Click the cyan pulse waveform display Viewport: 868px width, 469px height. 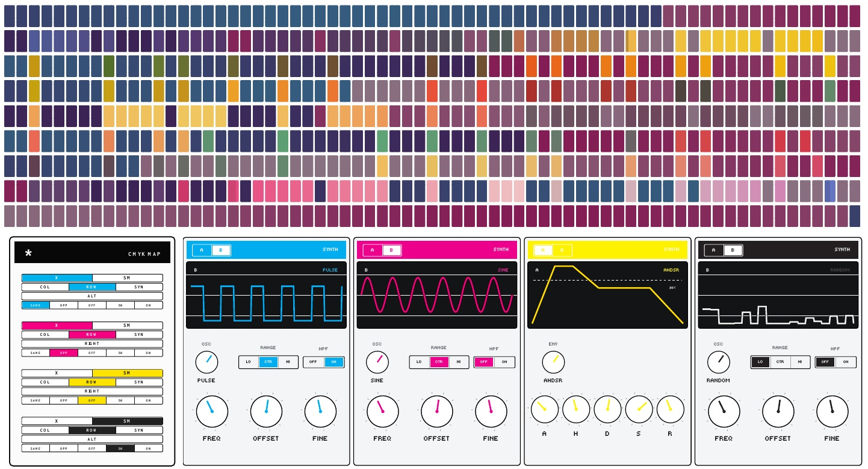(267, 295)
